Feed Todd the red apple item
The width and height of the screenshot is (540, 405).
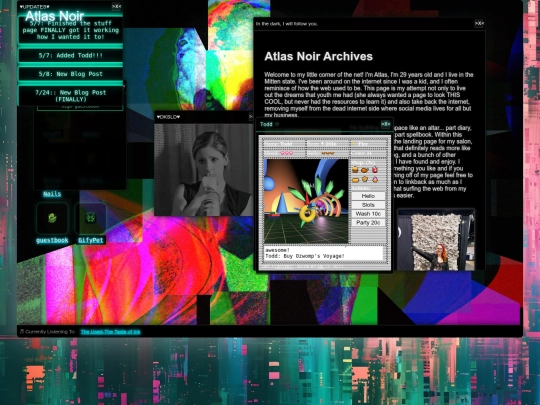pyautogui.click(x=375, y=170)
